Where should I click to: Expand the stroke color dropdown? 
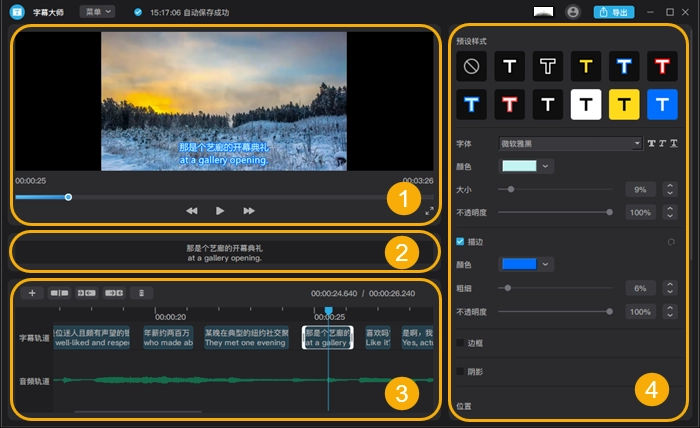click(x=547, y=264)
